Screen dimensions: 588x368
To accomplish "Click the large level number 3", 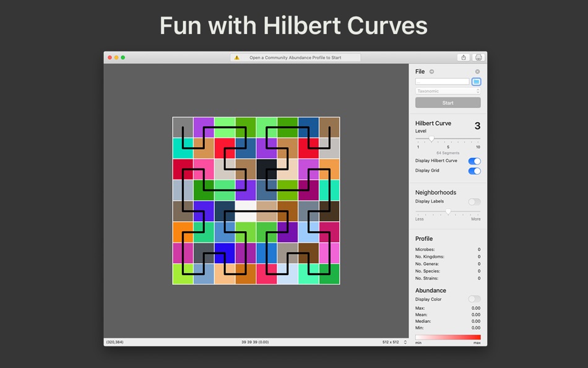I will (x=477, y=126).
